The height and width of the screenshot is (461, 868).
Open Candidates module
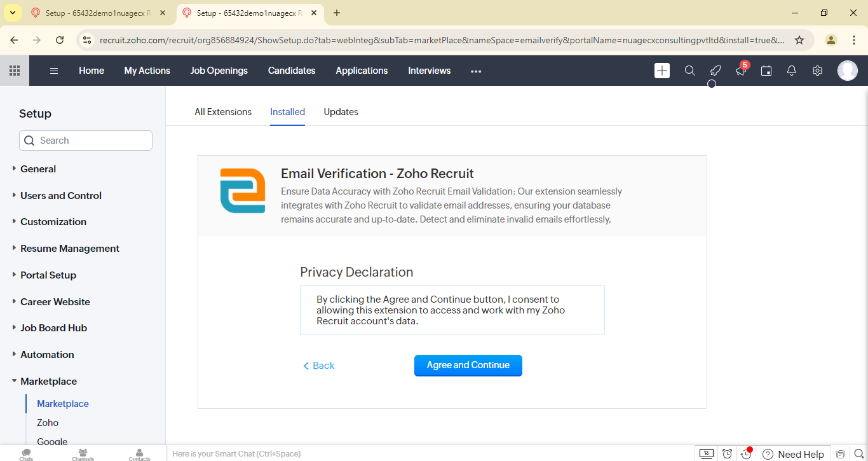tap(292, 71)
